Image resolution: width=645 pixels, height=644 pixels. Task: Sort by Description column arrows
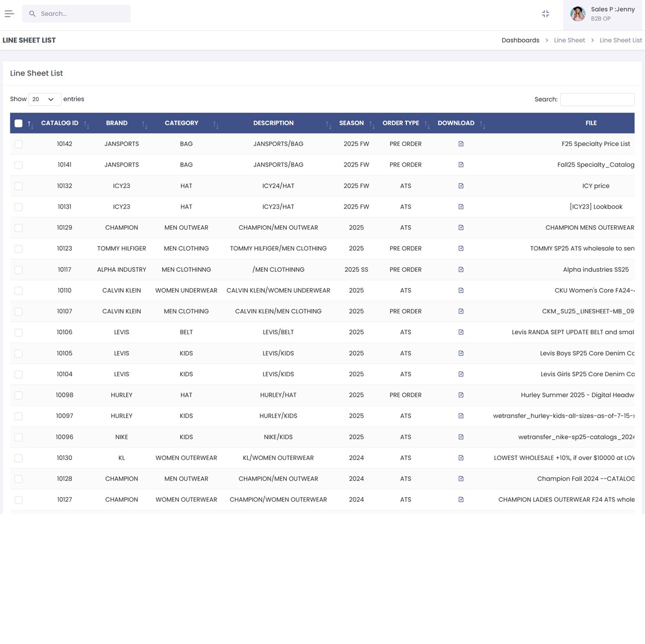tap(328, 124)
